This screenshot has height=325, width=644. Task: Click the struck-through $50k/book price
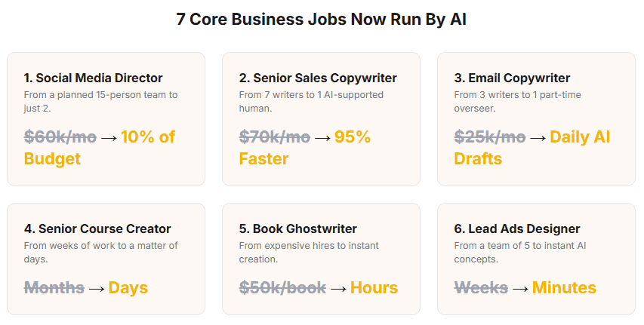[x=282, y=287]
